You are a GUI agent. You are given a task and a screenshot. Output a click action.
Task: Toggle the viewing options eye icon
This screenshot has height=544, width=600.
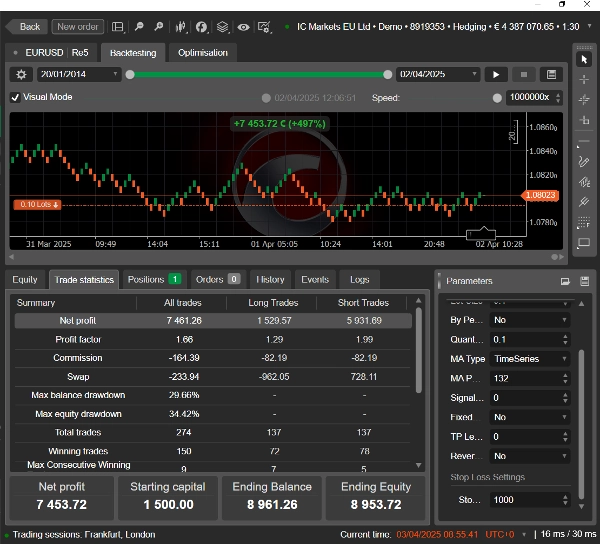[x=243, y=27]
